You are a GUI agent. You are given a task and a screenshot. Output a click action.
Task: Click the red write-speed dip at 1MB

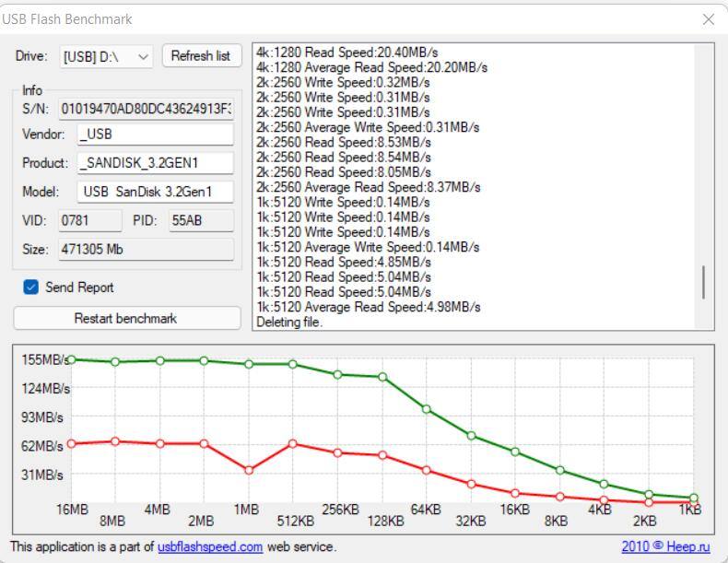coord(249,470)
